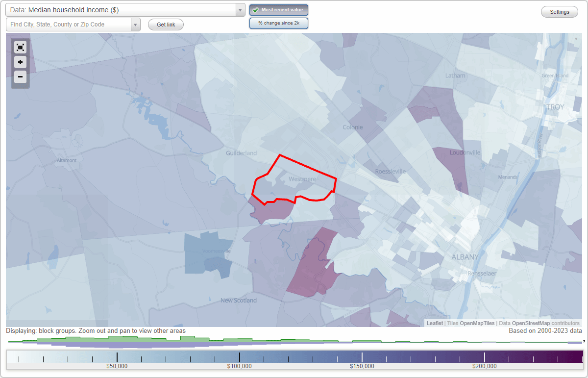Select the Most recent value option
Viewport: 588px width, 378px height.
pyautogui.click(x=279, y=10)
